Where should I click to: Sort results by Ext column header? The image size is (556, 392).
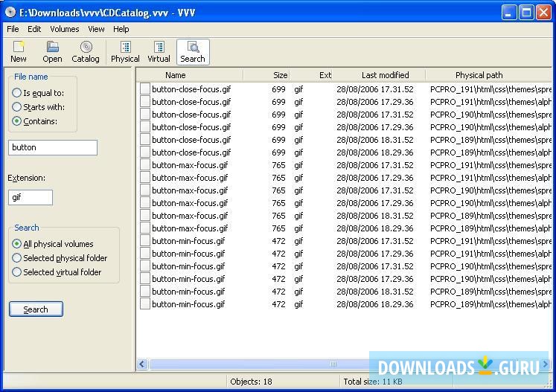pyautogui.click(x=311, y=75)
